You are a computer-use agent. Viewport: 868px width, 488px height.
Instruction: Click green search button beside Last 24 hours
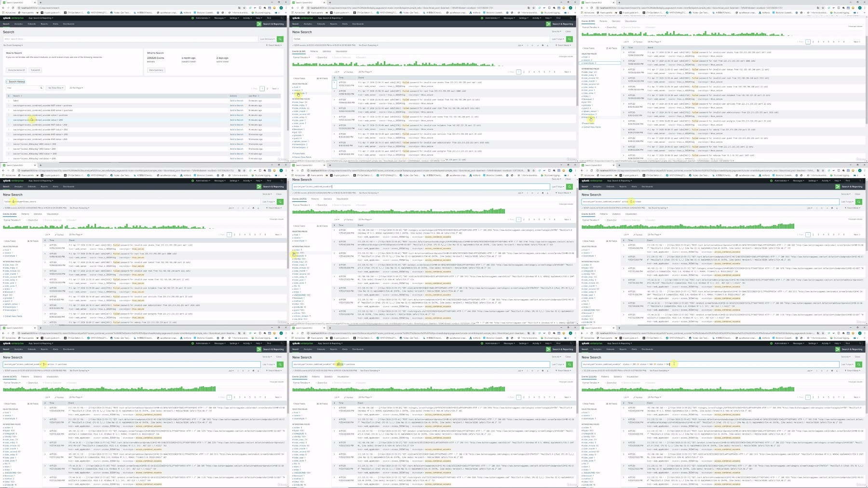point(280,39)
